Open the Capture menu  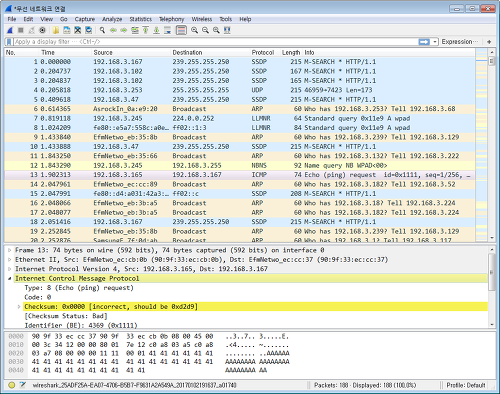pyautogui.click(x=85, y=19)
